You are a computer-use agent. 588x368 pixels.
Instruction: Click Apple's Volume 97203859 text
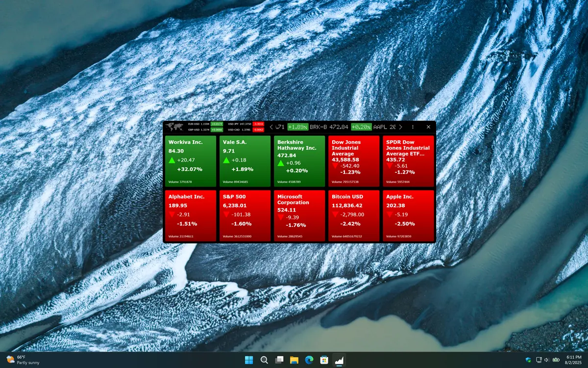[x=399, y=237]
